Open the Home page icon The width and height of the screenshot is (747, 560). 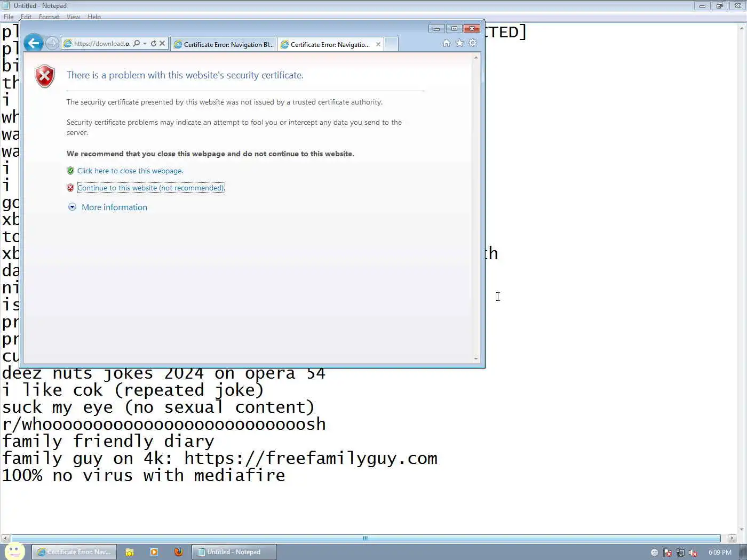pos(447,43)
